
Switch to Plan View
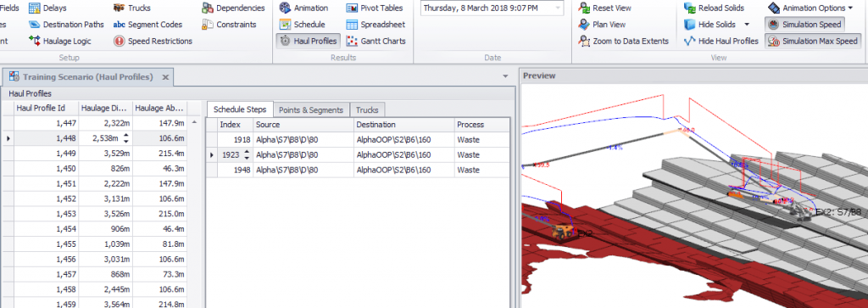602,25
